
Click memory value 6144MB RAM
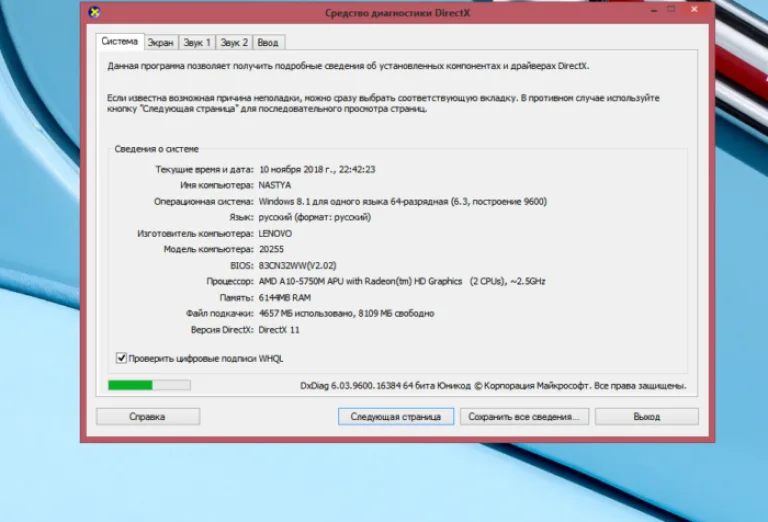click(x=285, y=298)
